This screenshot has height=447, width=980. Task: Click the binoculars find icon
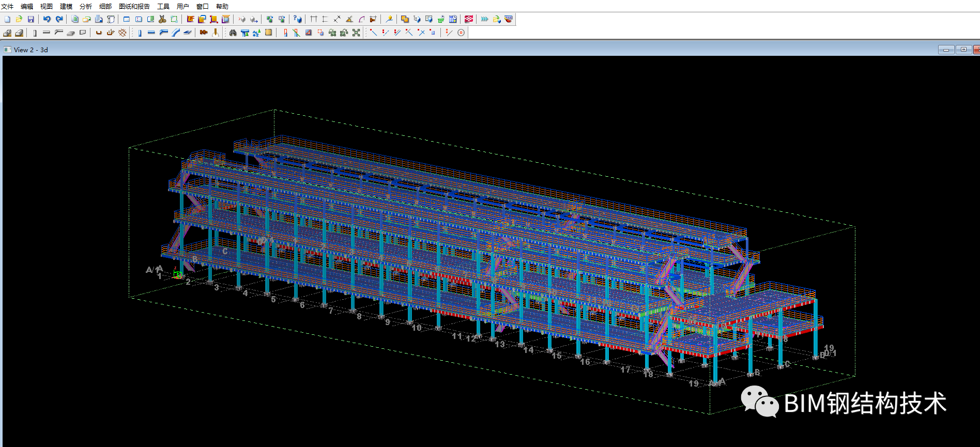click(x=233, y=33)
